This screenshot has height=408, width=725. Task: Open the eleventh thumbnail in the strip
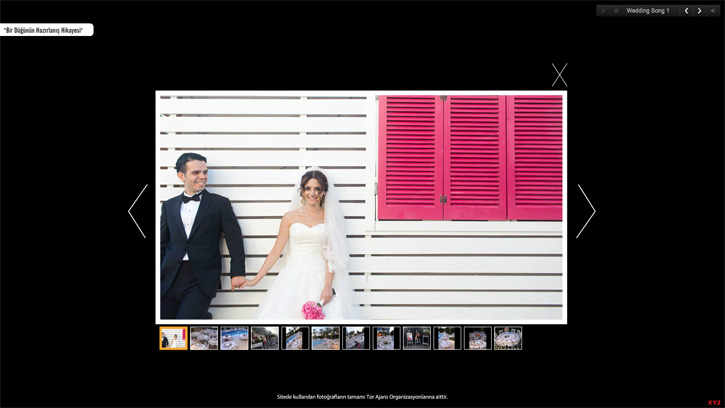(478, 338)
